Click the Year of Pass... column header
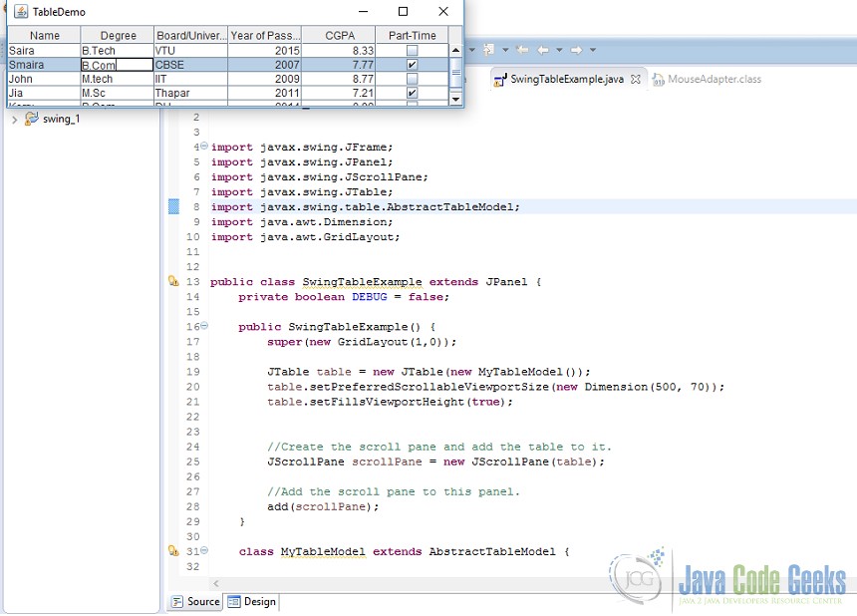857x616 pixels. pos(264,35)
